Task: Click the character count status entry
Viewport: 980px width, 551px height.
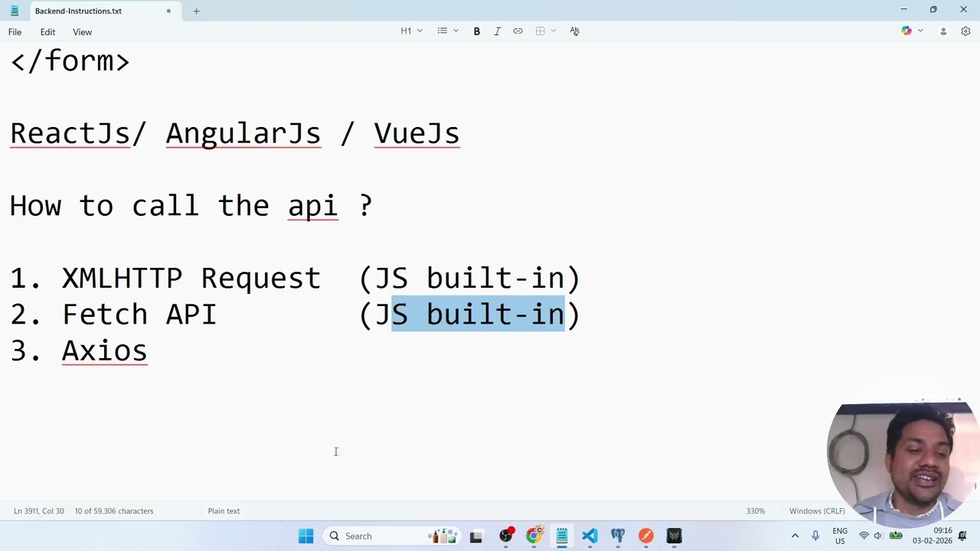Action: pos(114,511)
